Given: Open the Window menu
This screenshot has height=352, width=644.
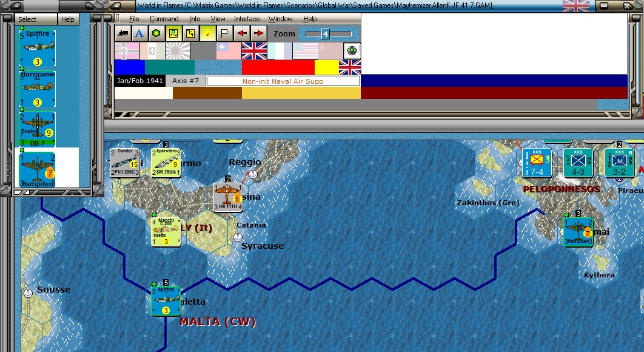Looking at the screenshot, I should [281, 19].
